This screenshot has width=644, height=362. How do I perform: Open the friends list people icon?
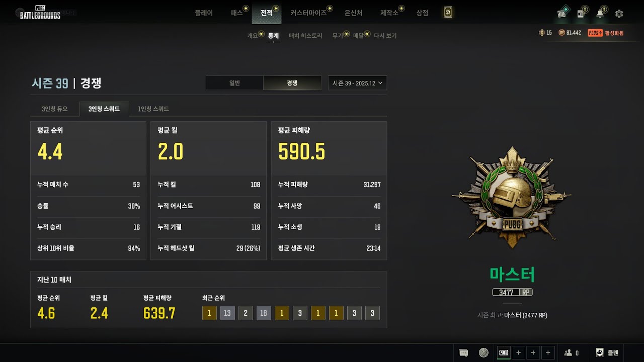568,353
